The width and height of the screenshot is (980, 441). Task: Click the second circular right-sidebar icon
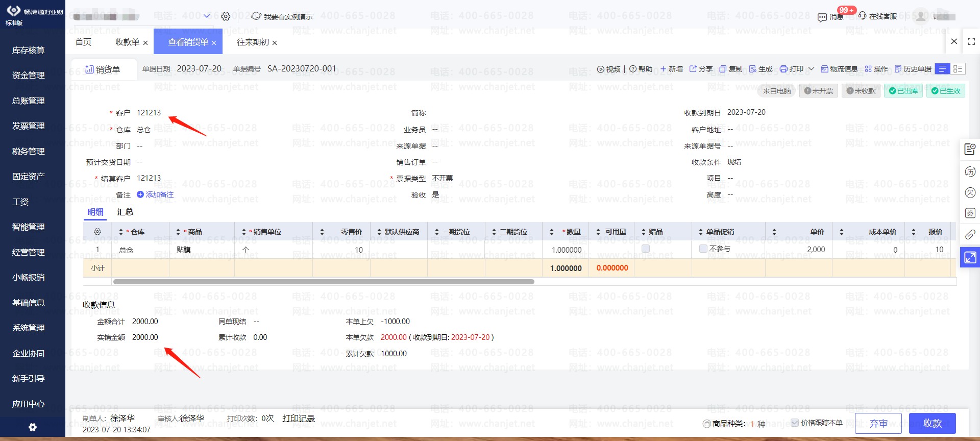970,171
